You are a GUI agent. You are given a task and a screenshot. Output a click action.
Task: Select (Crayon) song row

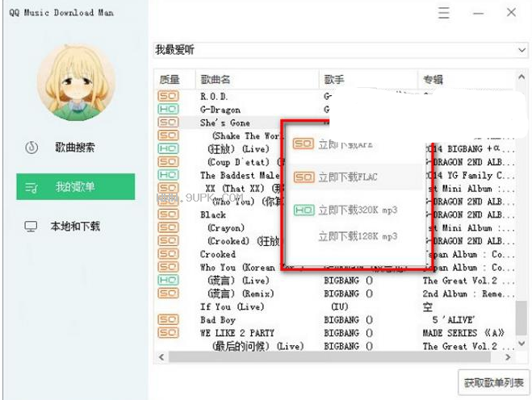(x=226, y=228)
